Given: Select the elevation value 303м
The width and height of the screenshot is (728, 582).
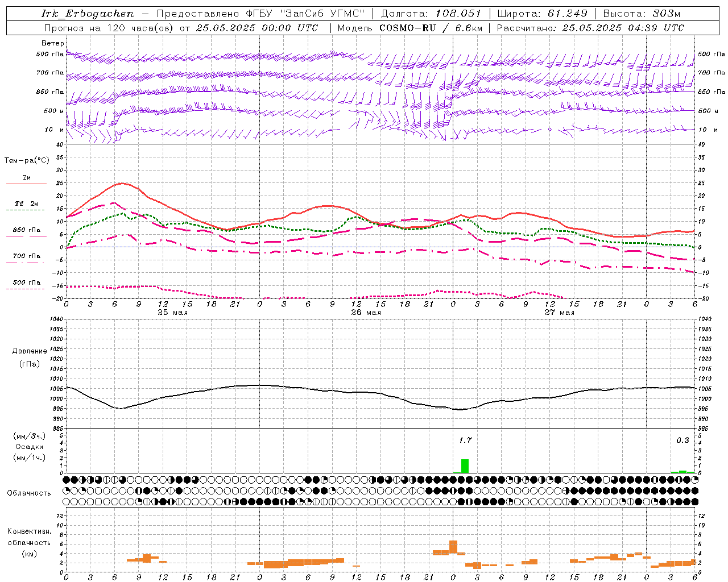Looking at the screenshot, I should [666, 14].
